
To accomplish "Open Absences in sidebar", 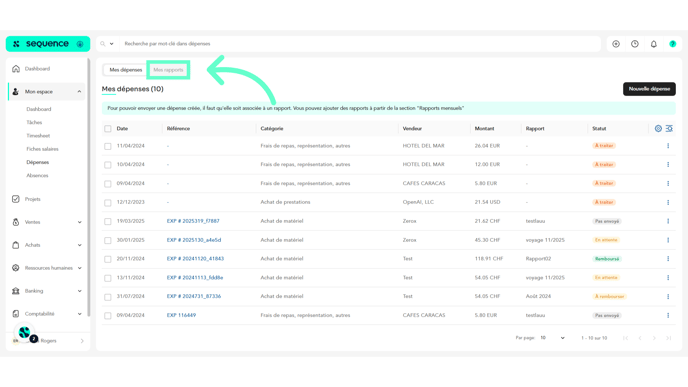I will click(37, 176).
